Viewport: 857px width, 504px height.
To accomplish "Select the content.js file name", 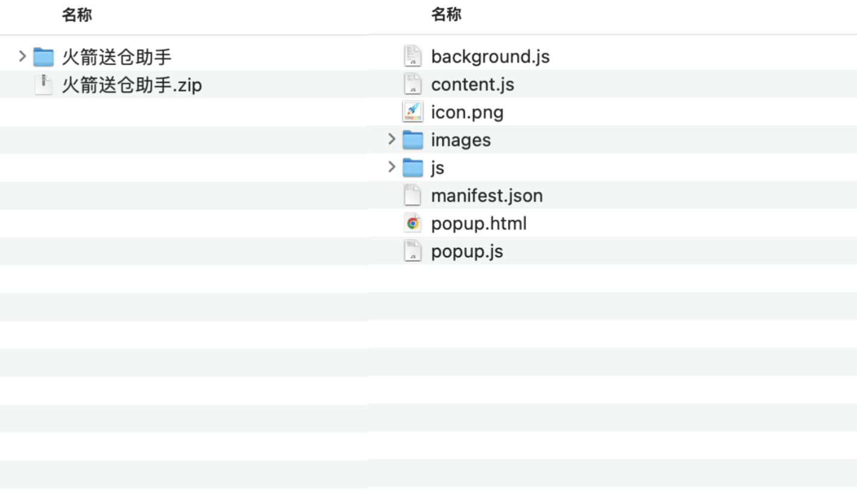I will click(472, 84).
